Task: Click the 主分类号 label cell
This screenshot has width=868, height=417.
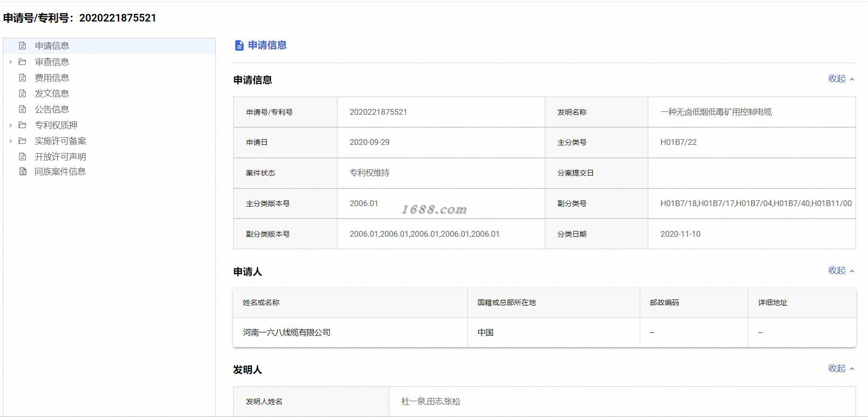Action: (x=597, y=142)
